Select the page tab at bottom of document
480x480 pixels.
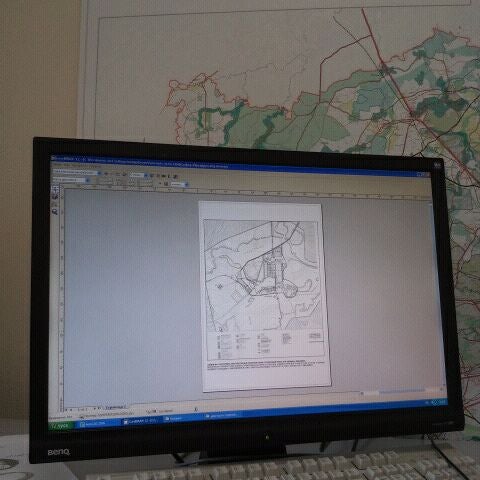(116, 408)
